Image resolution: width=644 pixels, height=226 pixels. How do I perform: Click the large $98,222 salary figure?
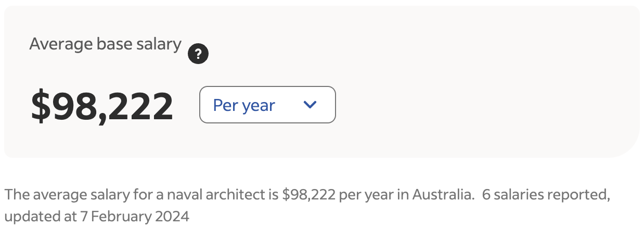pos(102,106)
